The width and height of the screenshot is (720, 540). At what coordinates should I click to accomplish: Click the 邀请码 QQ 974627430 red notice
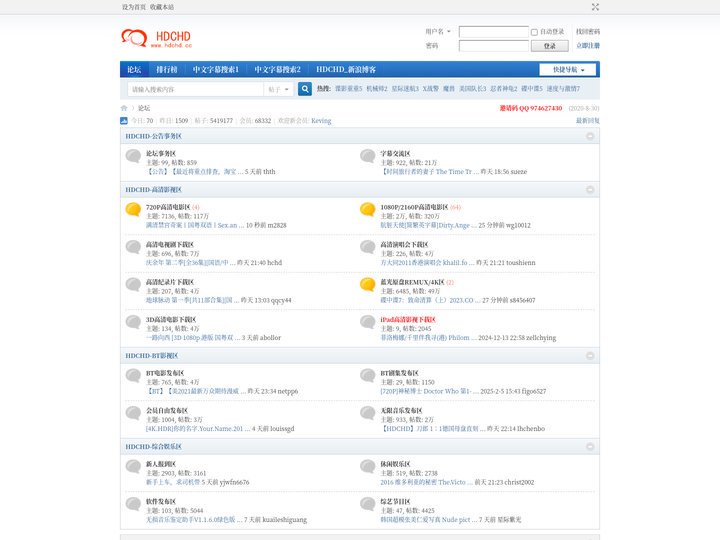pos(531,108)
